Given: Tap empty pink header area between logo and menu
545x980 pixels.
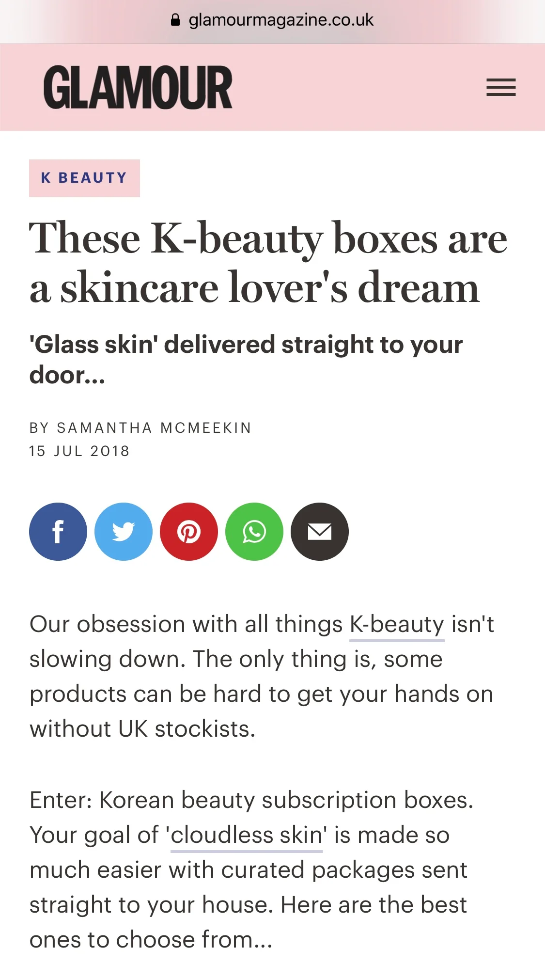Looking at the screenshot, I should (358, 87).
